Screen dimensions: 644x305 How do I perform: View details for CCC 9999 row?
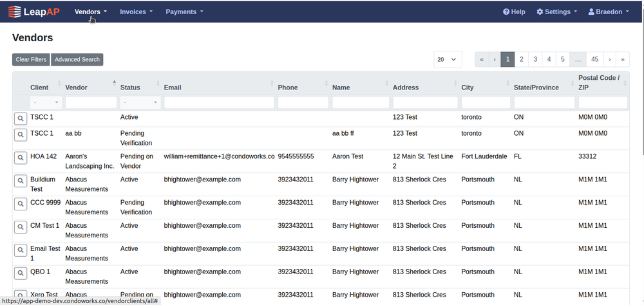(x=21, y=203)
